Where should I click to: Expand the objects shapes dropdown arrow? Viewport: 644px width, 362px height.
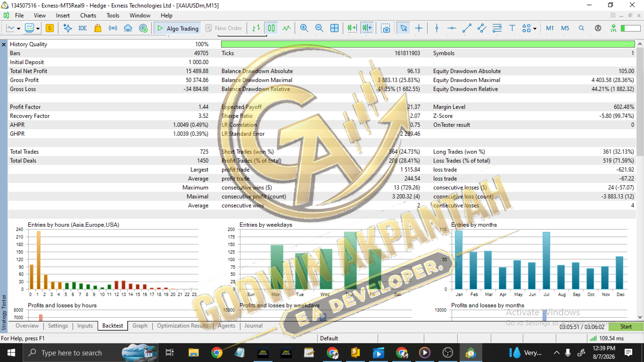[x=535, y=29]
